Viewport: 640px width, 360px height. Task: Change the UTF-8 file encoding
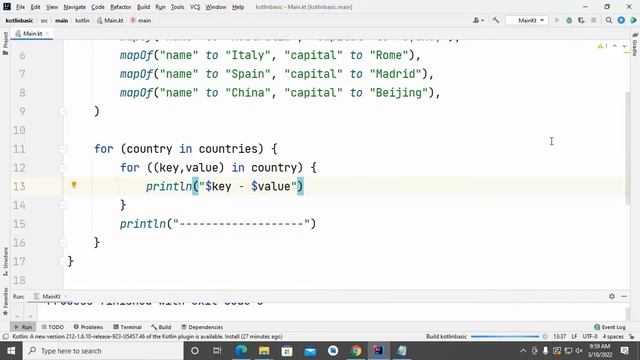tap(590, 337)
